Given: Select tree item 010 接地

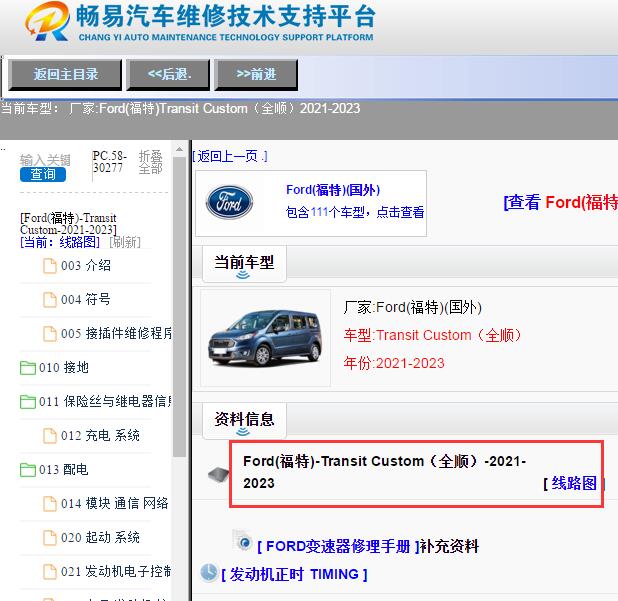Looking at the screenshot, I should [64, 368].
